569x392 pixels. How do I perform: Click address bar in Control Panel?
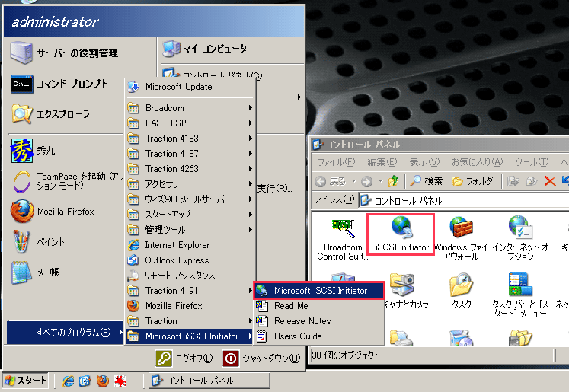[465, 200]
